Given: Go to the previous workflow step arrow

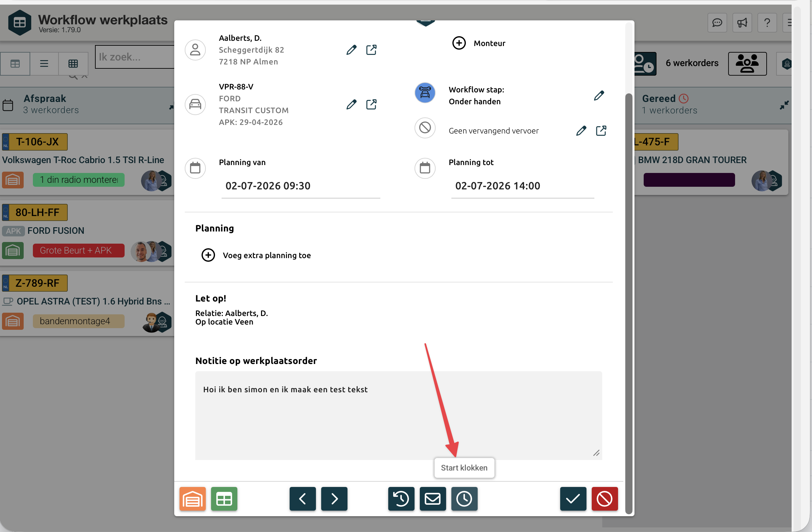Looking at the screenshot, I should coord(303,498).
